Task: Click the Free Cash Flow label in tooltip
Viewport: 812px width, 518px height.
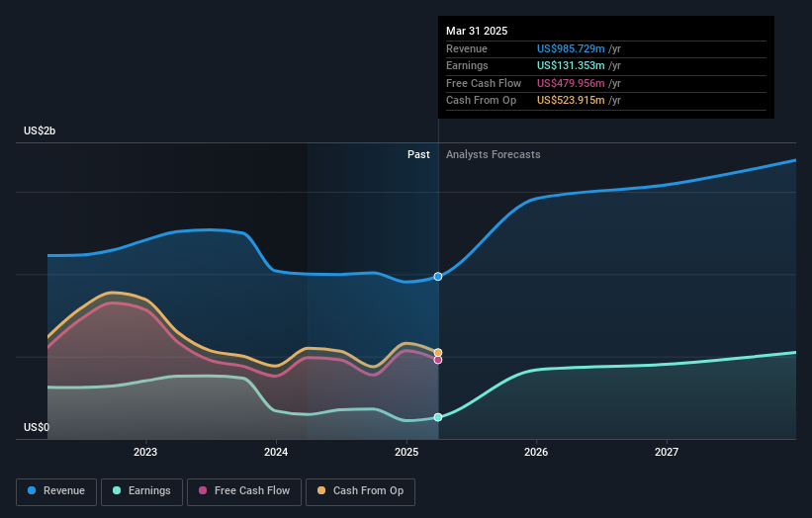Action: [x=484, y=83]
